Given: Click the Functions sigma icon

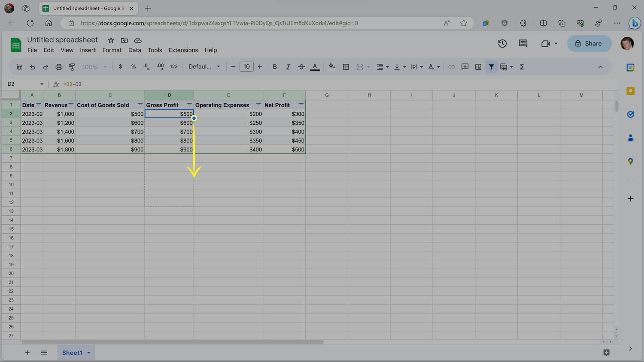Looking at the screenshot, I should (522, 67).
